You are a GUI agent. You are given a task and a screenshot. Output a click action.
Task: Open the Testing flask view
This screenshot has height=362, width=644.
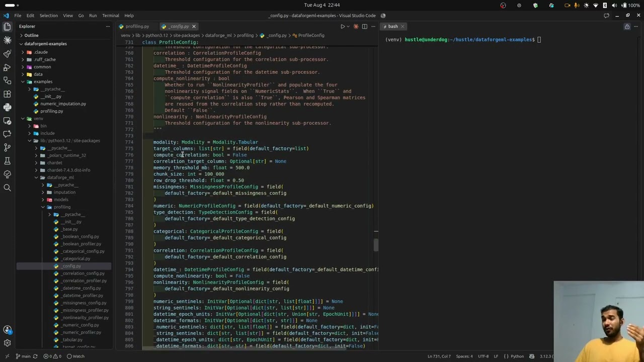[7, 161]
